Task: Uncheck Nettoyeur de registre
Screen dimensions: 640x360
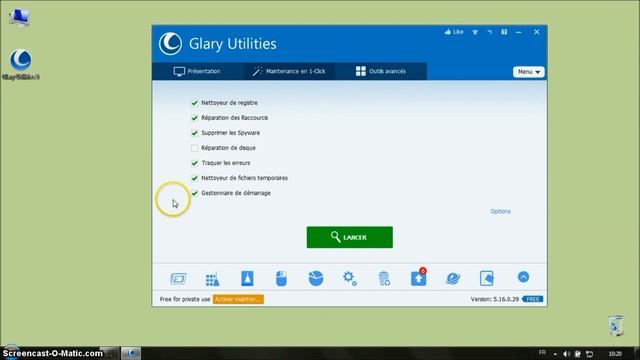Action: click(x=195, y=103)
